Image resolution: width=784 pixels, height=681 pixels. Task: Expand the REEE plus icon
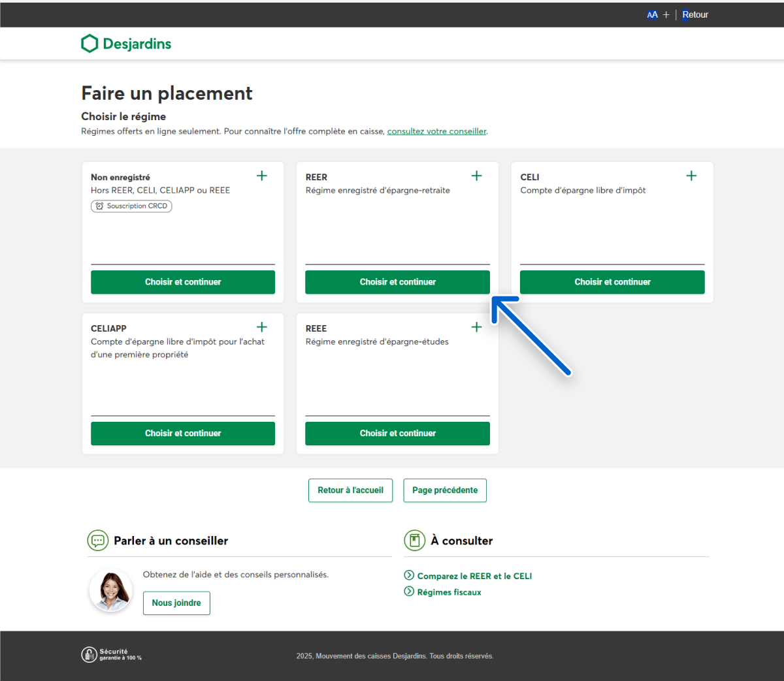(477, 327)
